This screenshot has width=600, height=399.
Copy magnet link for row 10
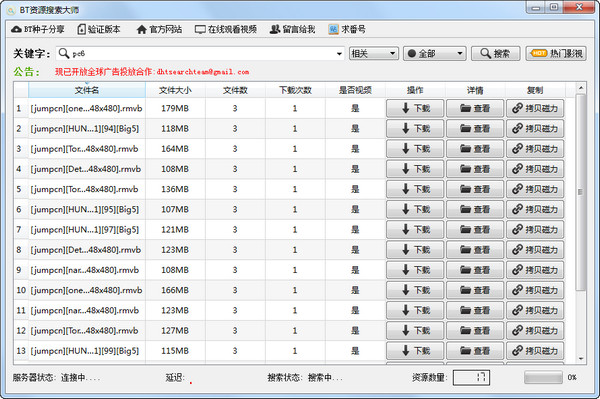click(x=535, y=290)
